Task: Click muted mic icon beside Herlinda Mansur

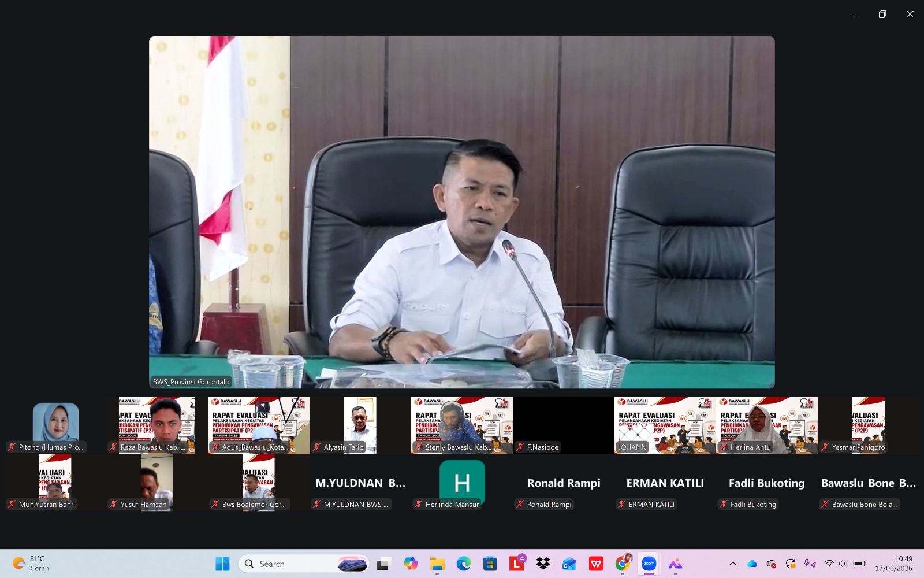Action: (418, 504)
